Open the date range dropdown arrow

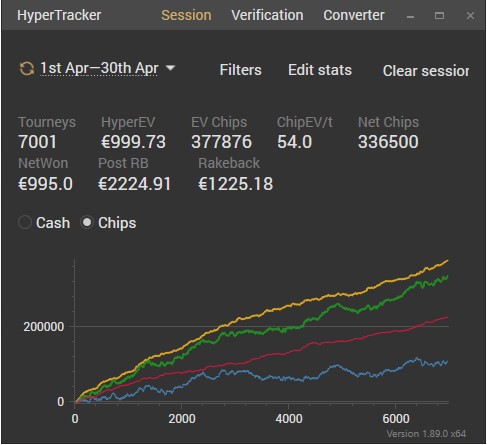click(170, 68)
